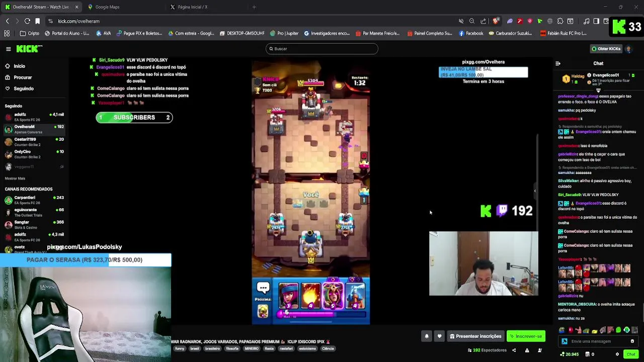
Task: Open the Kick hamburger menu
Action: pos(9,49)
